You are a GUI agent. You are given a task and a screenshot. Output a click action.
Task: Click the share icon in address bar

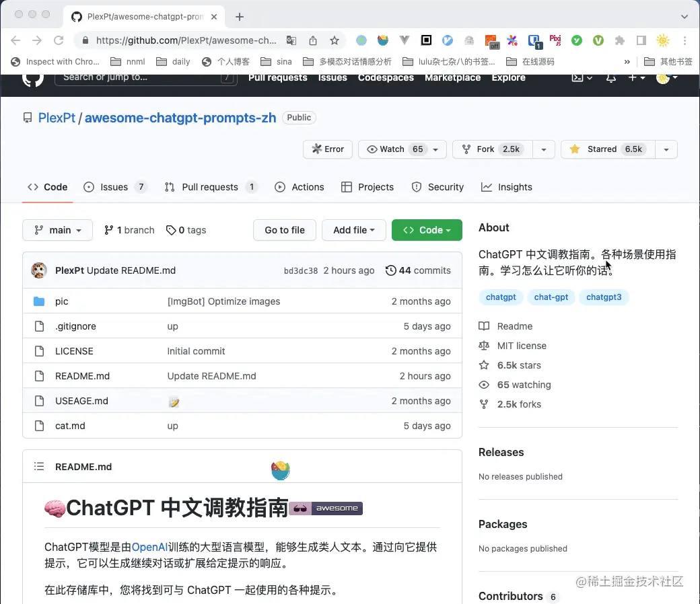pos(313,40)
